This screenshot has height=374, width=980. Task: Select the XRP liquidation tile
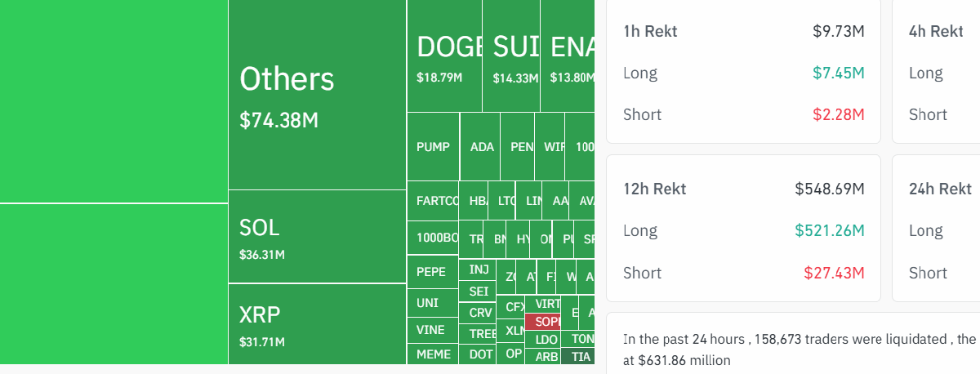(317, 324)
